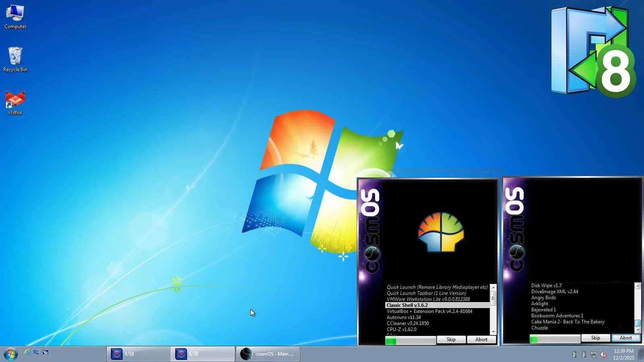644x362 pixels.
Task: Click the muted volume tray icon
Action: click(603, 354)
